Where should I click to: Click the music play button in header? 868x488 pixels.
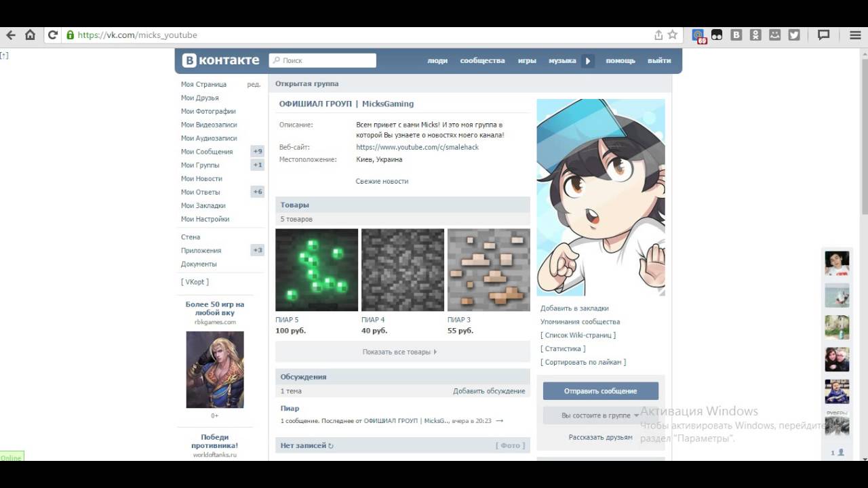pos(588,61)
